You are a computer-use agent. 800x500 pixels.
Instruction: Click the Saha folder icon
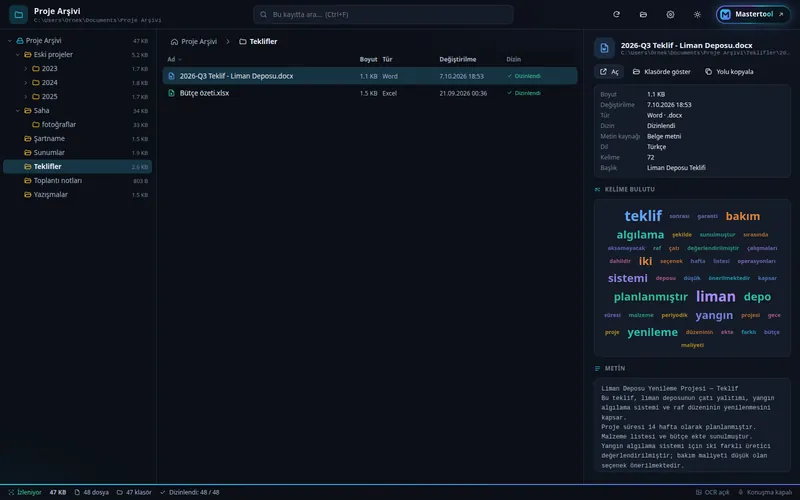click(28, 111)
